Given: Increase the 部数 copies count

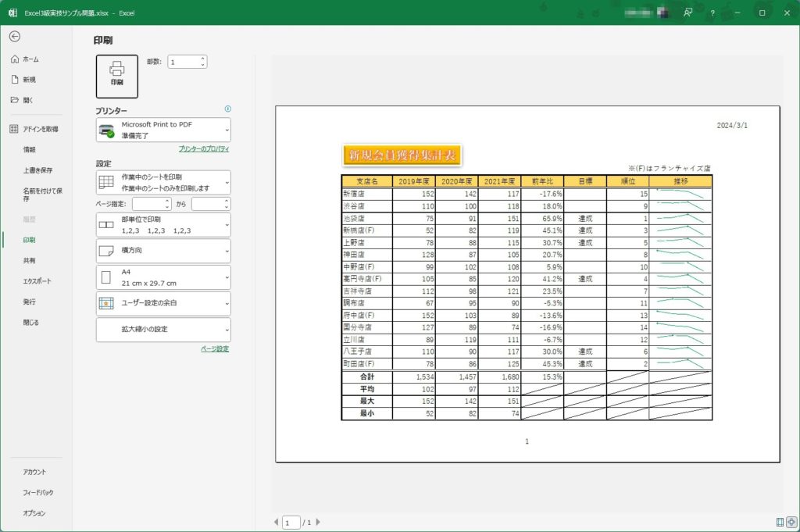Looking at the screenshot, I should point(203,58).
